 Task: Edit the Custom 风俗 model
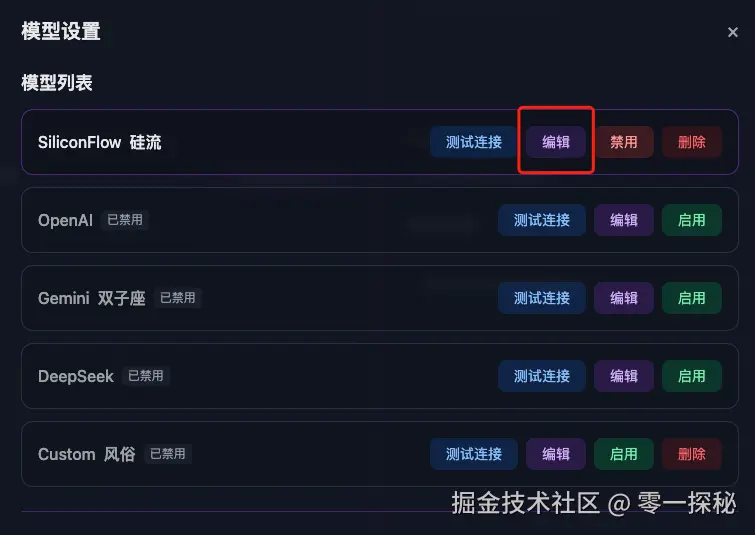[556, 454]
